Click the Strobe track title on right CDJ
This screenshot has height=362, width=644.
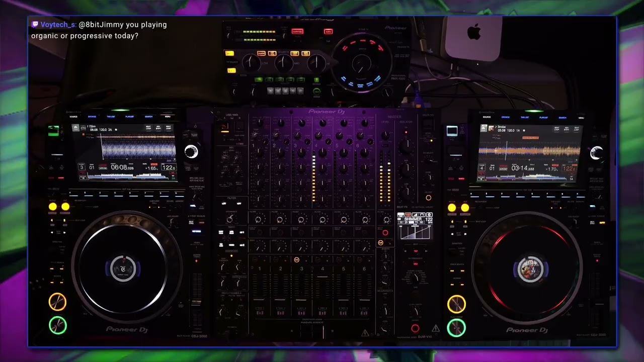click(502, 127)
